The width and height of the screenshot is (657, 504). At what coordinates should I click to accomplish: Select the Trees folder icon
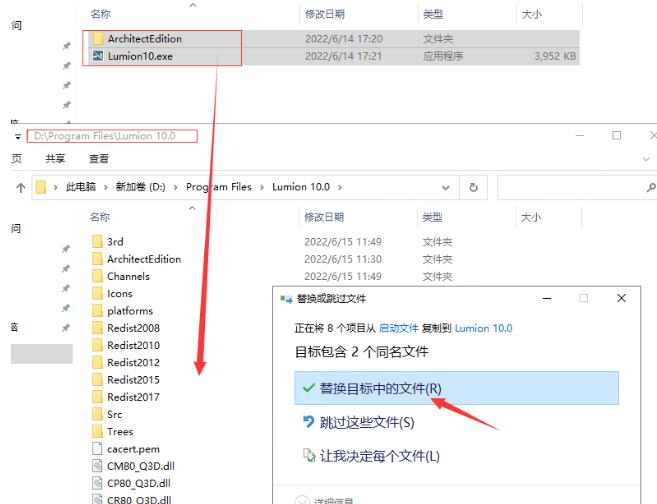point(97,431)
